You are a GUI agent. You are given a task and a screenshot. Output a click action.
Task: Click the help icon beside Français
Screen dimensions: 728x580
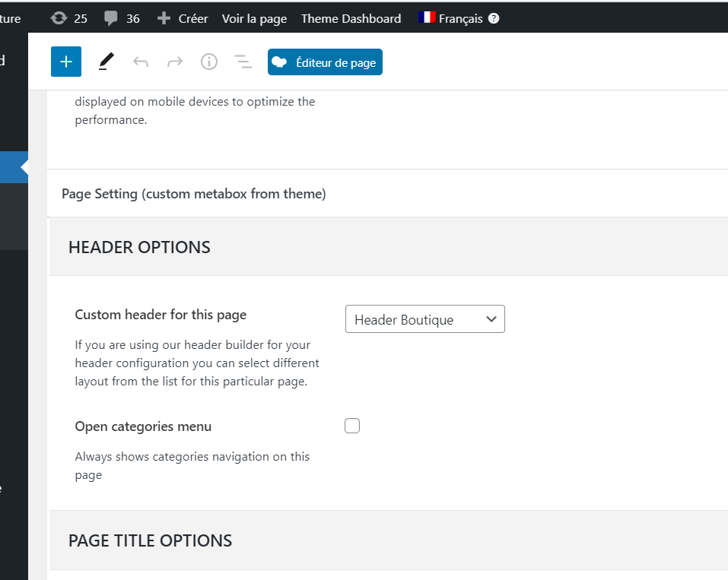pyautogui.click(x=494, y=18)
